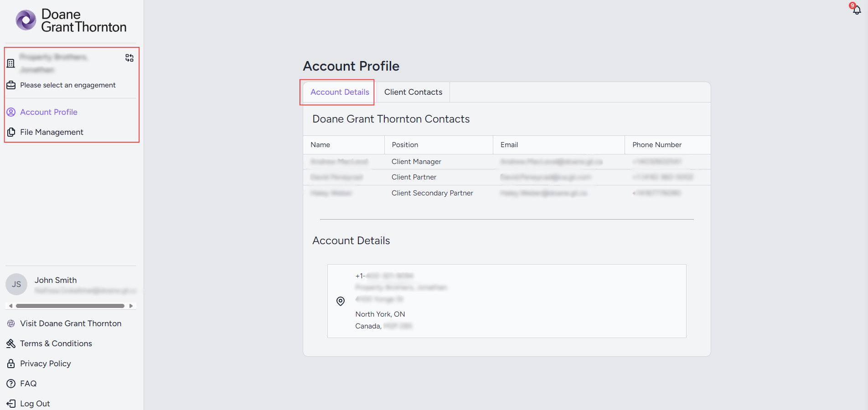Open the switch client icon in sidebar

129,58
